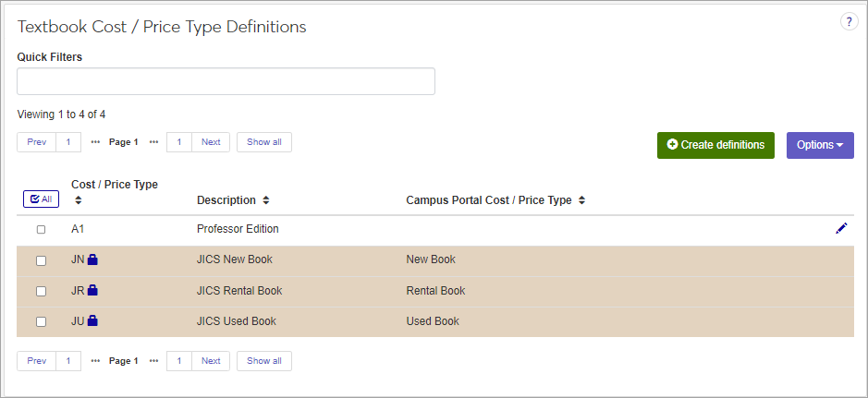Go to Next page in top pagination
Screen dimensions: 868x398
point(211,142)
